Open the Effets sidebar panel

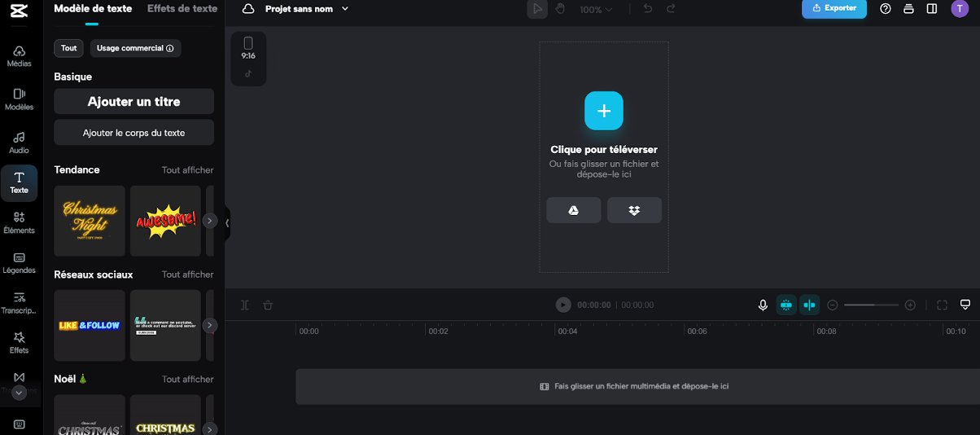(19, 342)
